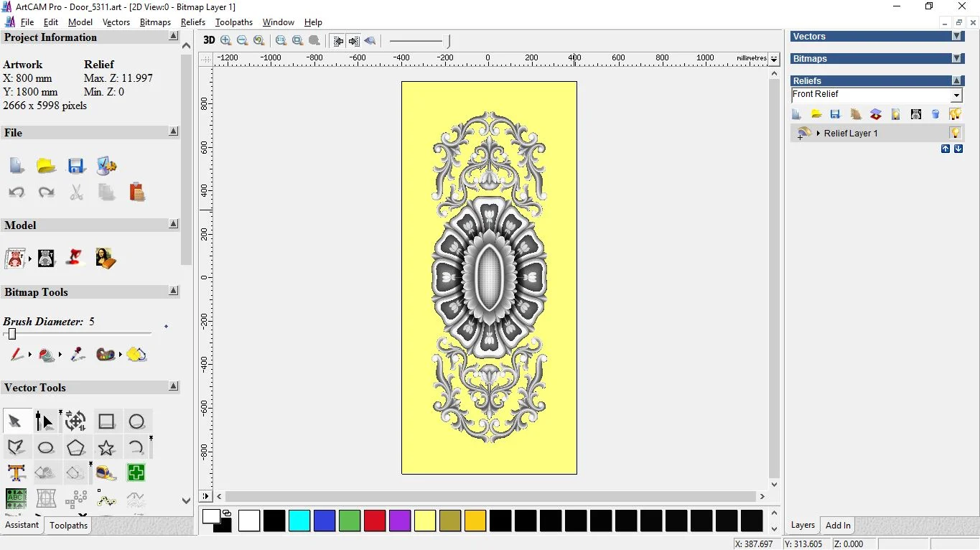The height and width of the screenshot is (550, 980).
Task: Select the Create Rectangle vector tool
Action: click(x=106, y=421)
